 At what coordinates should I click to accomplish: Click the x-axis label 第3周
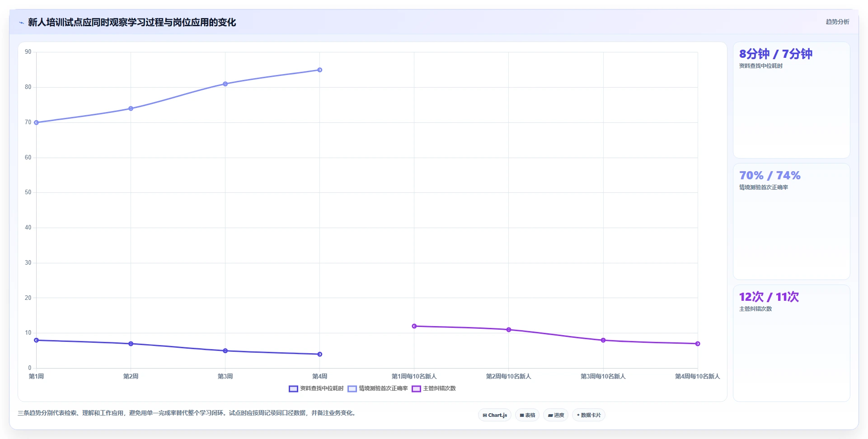pyautogui.click(x=225, y=376)
